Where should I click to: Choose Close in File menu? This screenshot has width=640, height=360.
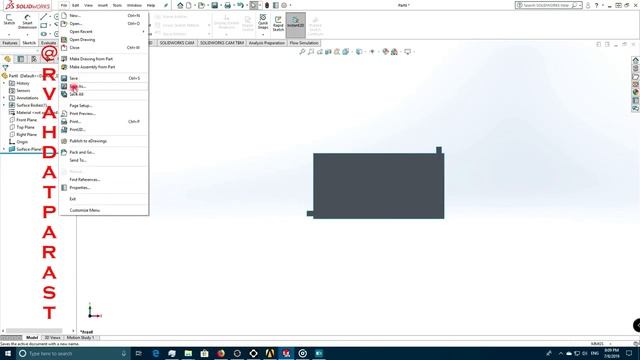(x=104, y=48)
